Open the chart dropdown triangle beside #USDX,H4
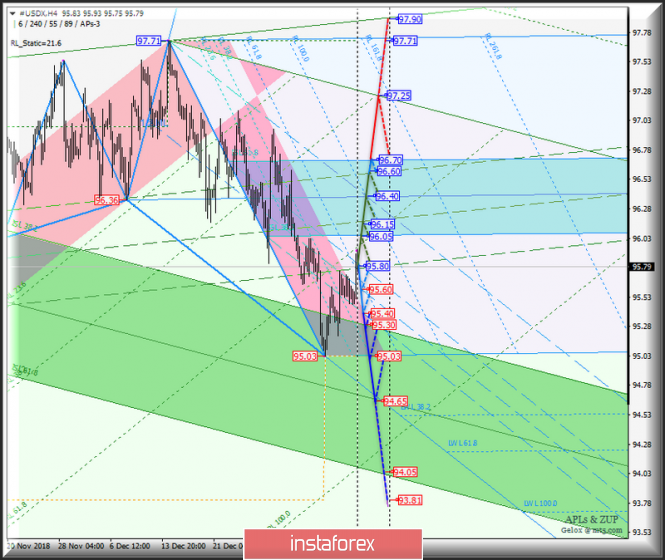Image resolution: width=665 pixels, height=560 pixels. click(x=12, y=14)
